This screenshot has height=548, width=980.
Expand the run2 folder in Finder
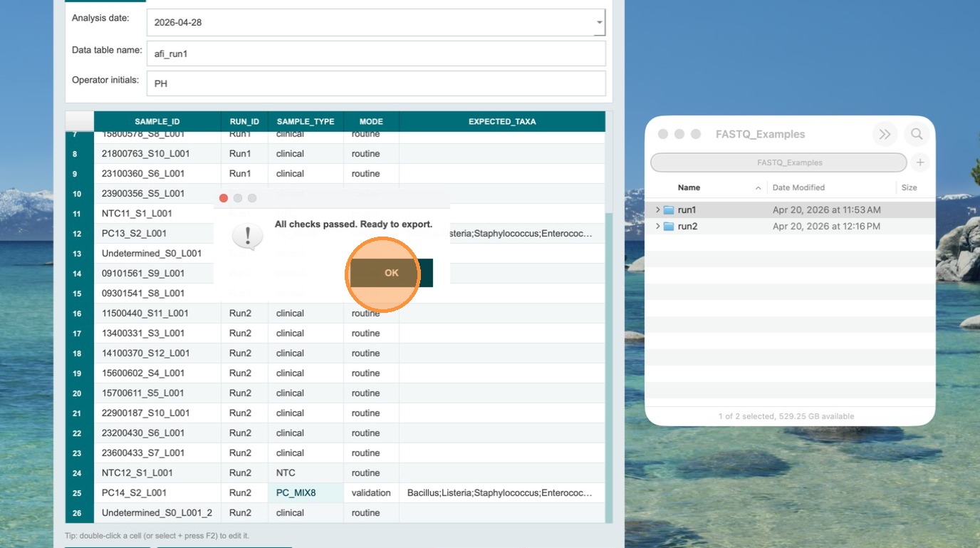(657, 227)
